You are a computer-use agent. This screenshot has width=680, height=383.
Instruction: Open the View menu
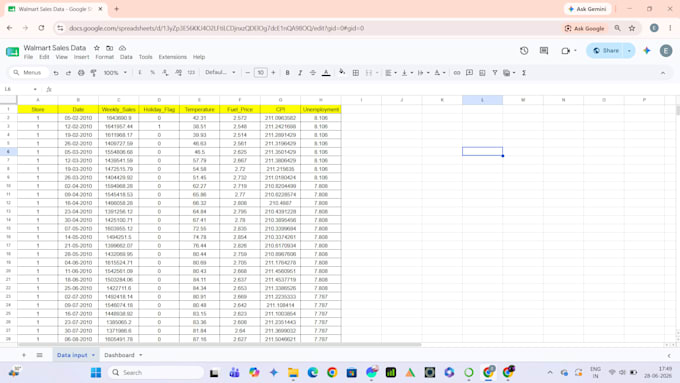(62, 57)
